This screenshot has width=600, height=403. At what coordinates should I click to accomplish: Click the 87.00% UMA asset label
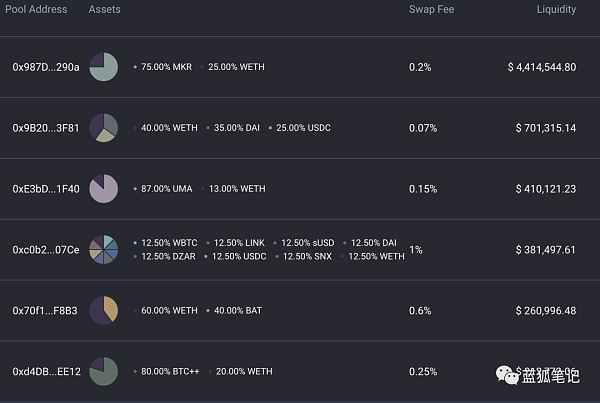click(x=165, y=189)
